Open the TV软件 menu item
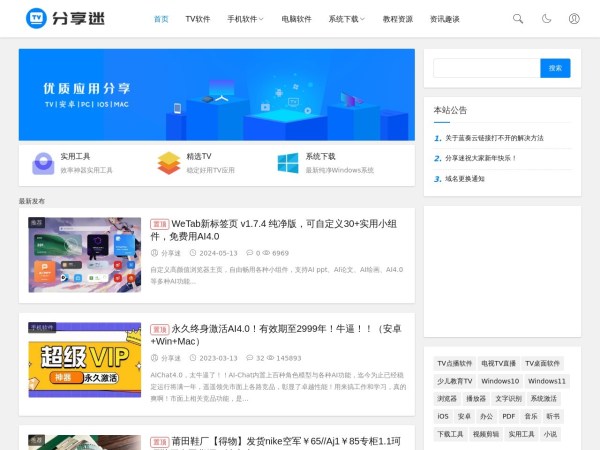The image size is (600, 450). pos(198,19)
